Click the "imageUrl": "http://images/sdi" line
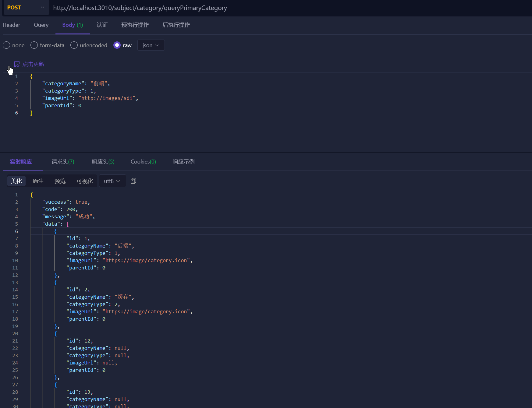The image size is (532, 408). click(90, 98)
